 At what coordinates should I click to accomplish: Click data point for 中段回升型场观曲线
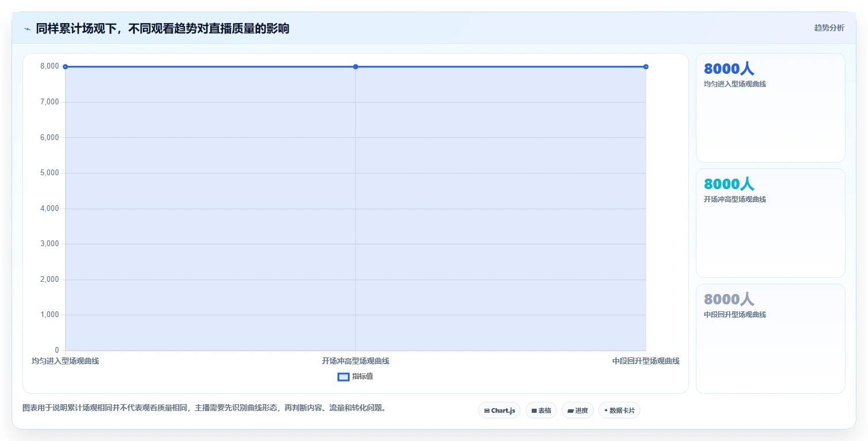click(646, 67)
